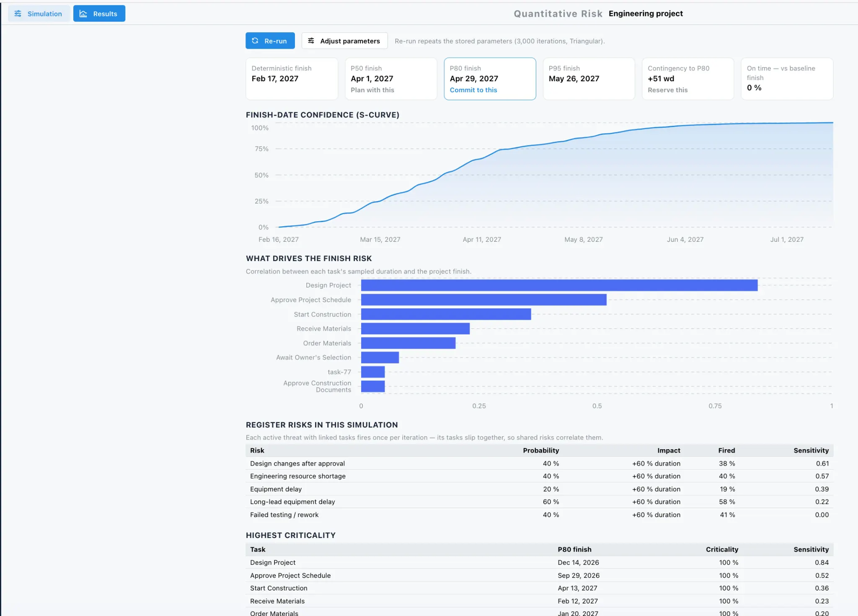This screenshot has height=616, width=858.
Task: Select Start Construction criticality row
Action: point(540,588)
